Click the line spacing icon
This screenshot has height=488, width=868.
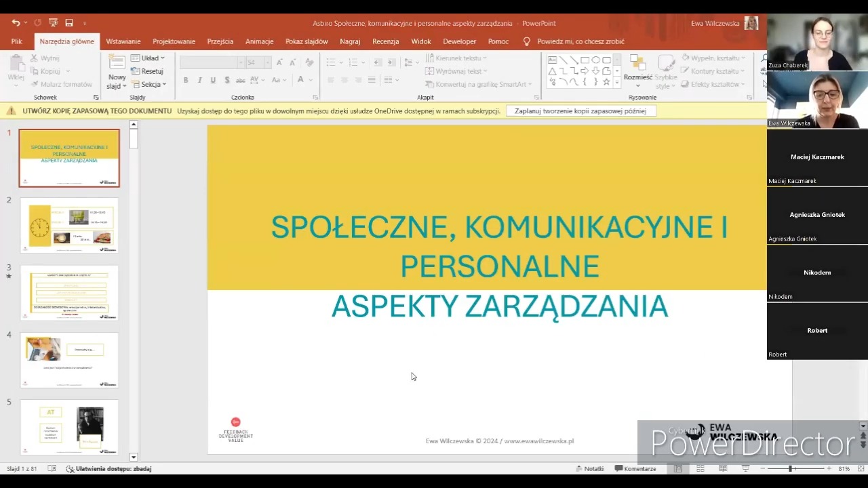pyautogui.click(x=408, y=62)
